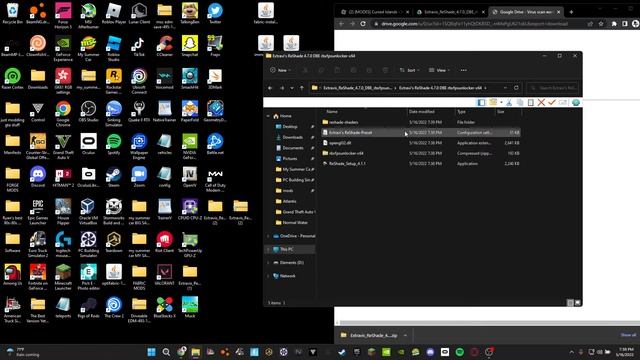Reload the Chrome page

tap(363, 24)
